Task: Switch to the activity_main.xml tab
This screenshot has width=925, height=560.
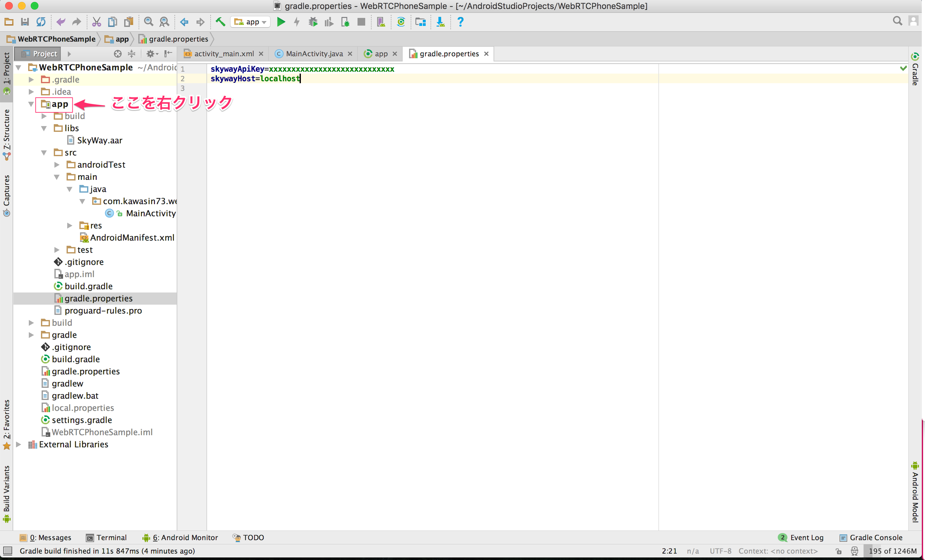Action: 223,54
